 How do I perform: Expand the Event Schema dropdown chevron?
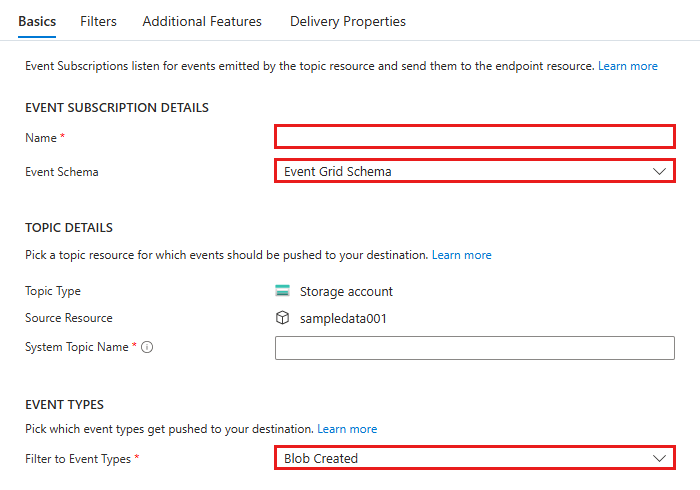[659, 171]
